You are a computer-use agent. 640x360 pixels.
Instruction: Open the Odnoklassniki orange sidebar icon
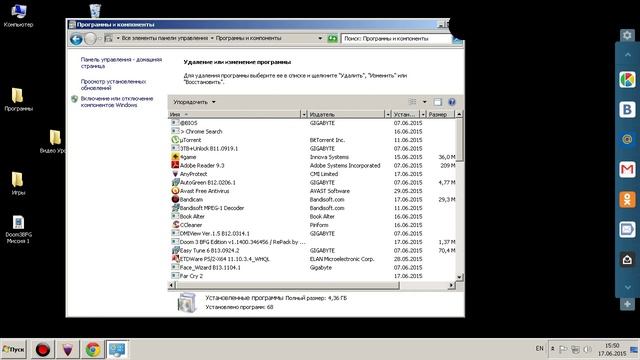point(627,200)
